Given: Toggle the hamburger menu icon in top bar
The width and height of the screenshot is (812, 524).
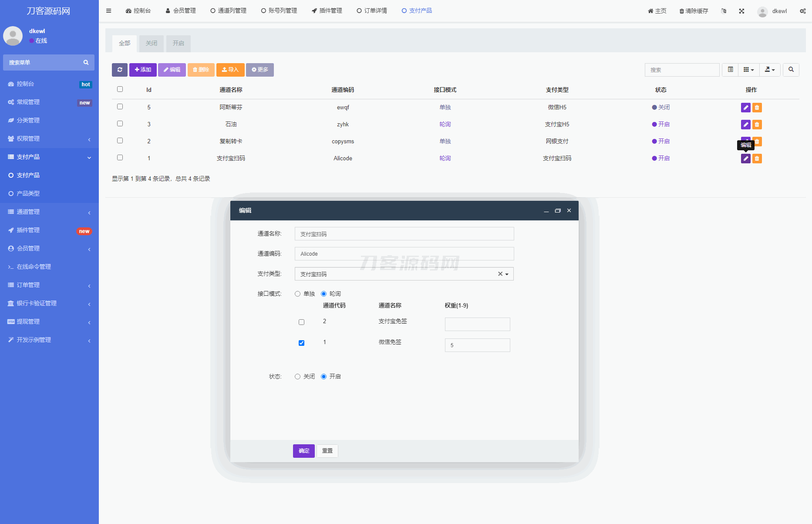Looking at the screenshot, I should (109, 11).
